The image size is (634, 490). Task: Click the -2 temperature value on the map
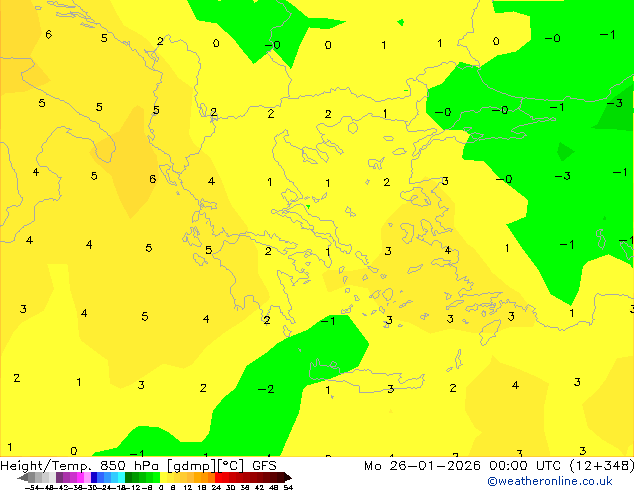click(x=266, y=389)
